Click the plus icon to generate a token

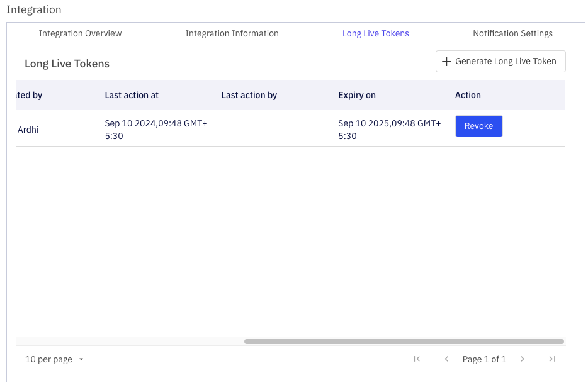(x=446, y=61)
